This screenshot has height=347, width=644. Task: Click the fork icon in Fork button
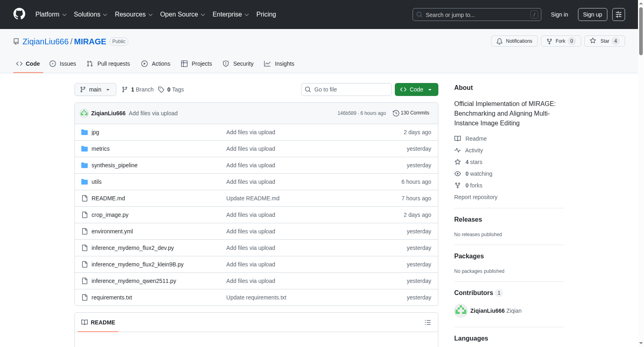click(549, 41)
